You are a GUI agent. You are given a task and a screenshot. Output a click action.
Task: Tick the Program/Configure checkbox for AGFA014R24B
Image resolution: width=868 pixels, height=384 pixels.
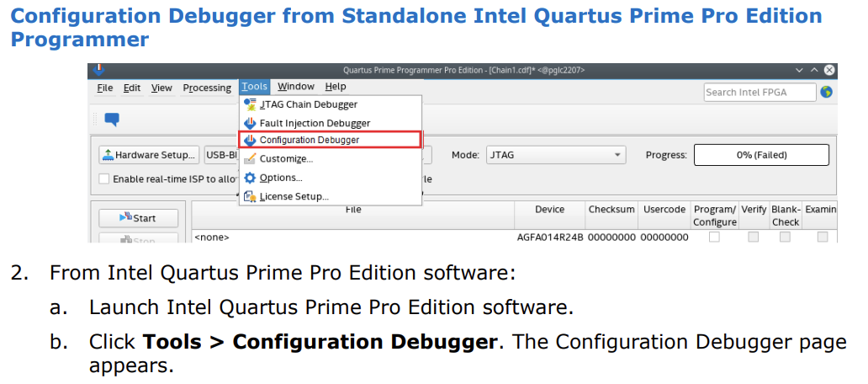tap(714, 237)
